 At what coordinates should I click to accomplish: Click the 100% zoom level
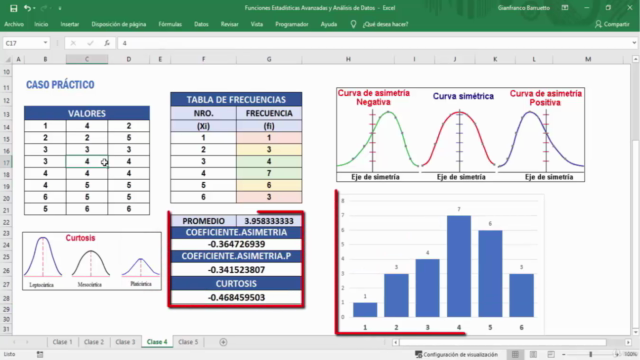pyautogui.click(x=631, y=354)
